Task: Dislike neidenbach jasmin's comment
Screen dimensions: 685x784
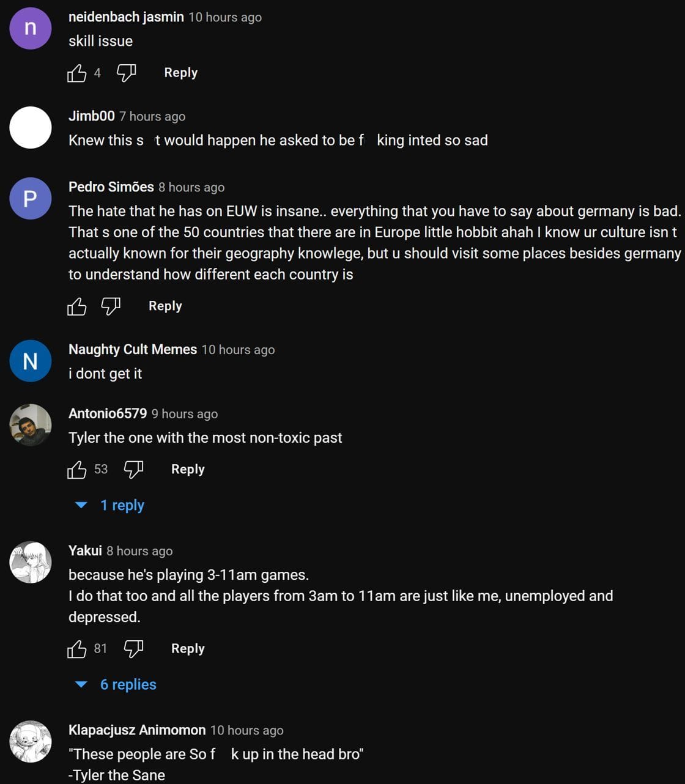Action: [x=125, y=72]
